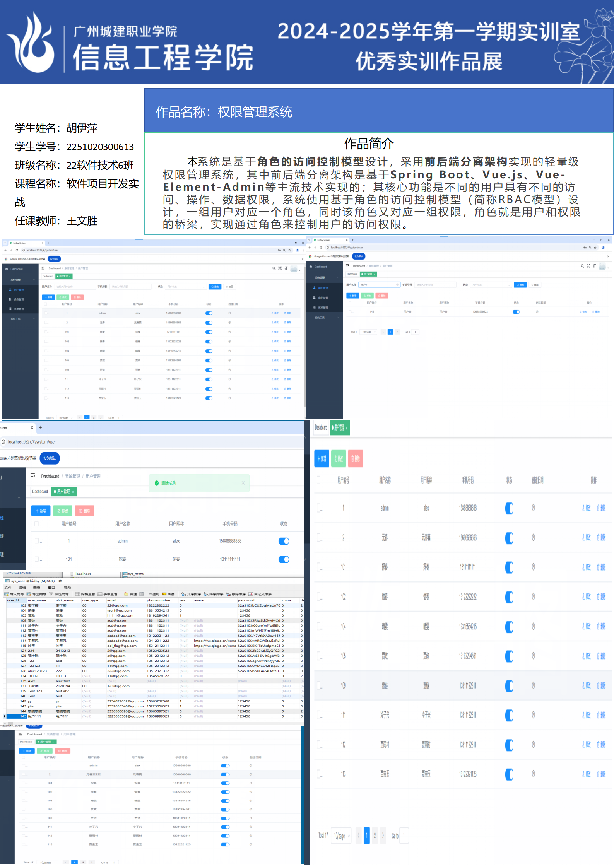Click the 自定义排序 custom sort icon
Screen dimensions: 614x868
point(251,594)
